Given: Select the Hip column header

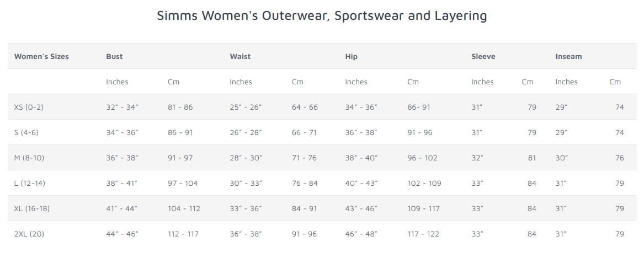Looking at the screenshot, I should (351, 57).
